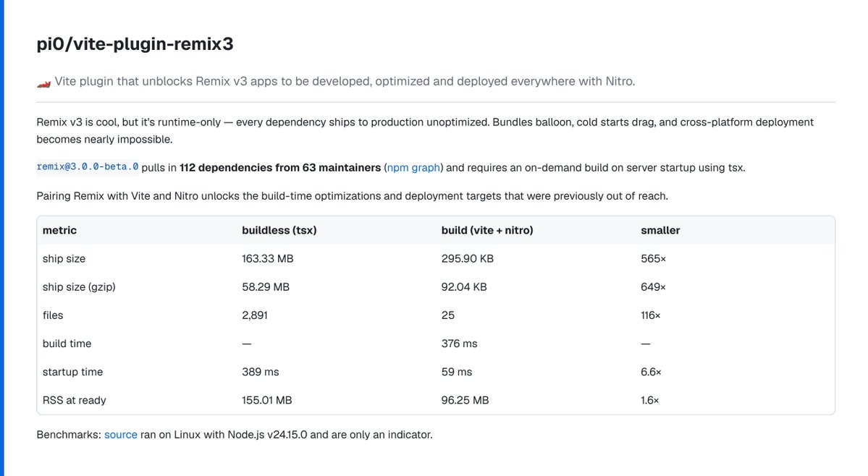The width and height of the screenshot is (868, 476).
Task: Click the "25" files cell
Action: pos(448,315)
